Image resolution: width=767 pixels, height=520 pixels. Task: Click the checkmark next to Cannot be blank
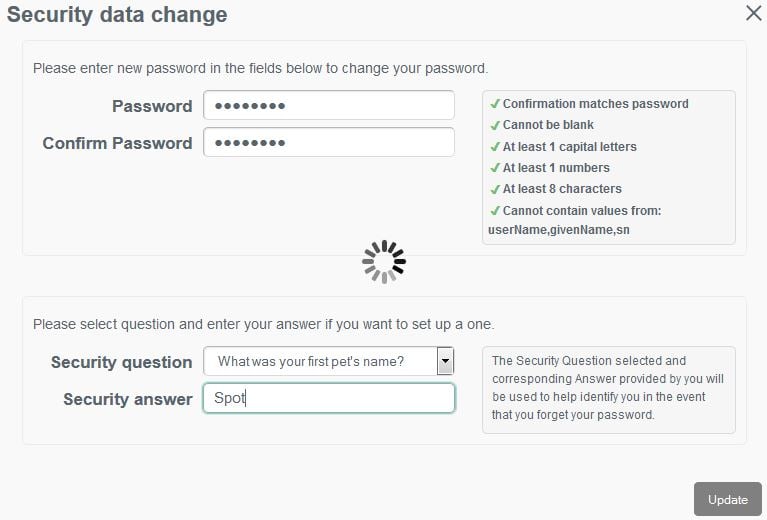(x=495, y=125)
